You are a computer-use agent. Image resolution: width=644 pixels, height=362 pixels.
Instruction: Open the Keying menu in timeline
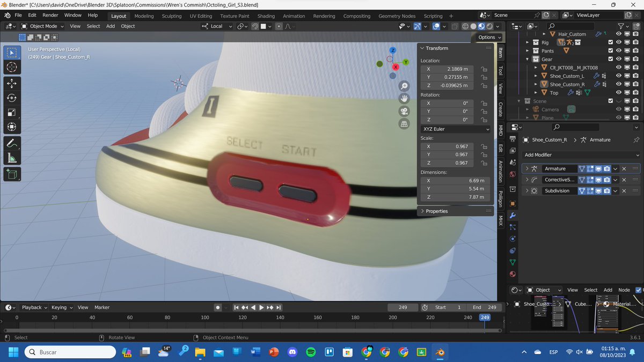pos(61,307)
